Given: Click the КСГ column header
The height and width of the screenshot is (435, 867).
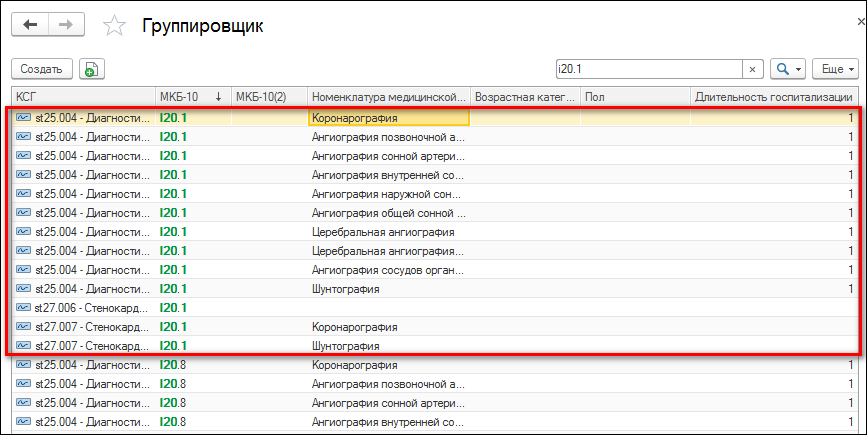Looking at the screenshot, I should click(80, 97).
